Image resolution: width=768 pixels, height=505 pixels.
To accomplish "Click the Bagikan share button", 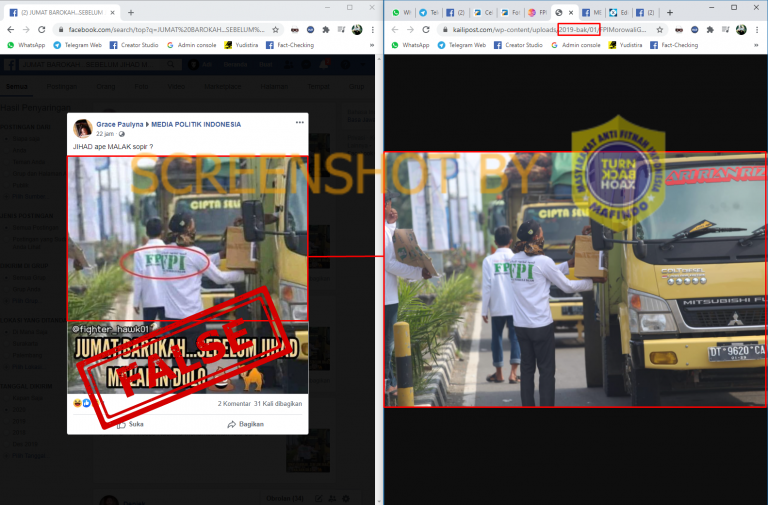I will click(x=245, y=424).
